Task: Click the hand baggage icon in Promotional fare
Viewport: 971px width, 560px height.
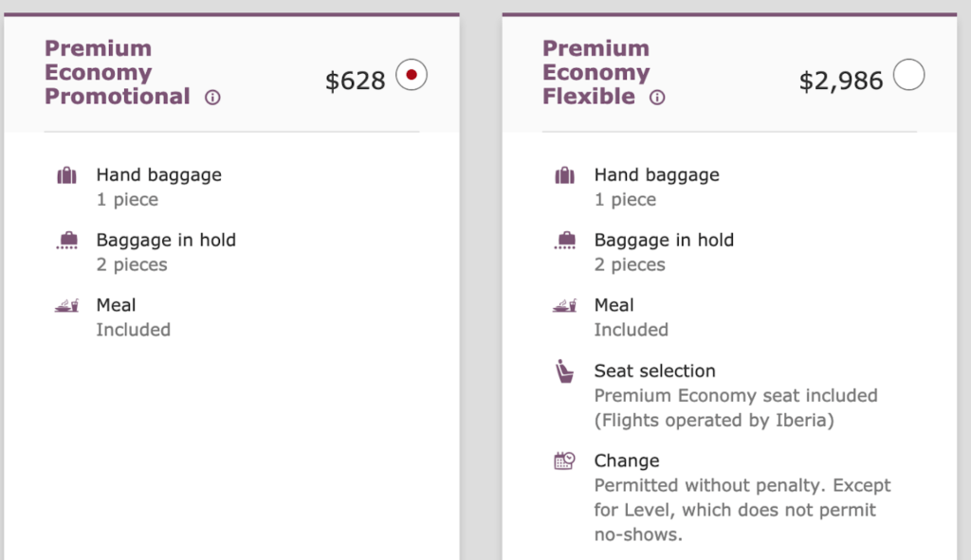Action: 66,175
